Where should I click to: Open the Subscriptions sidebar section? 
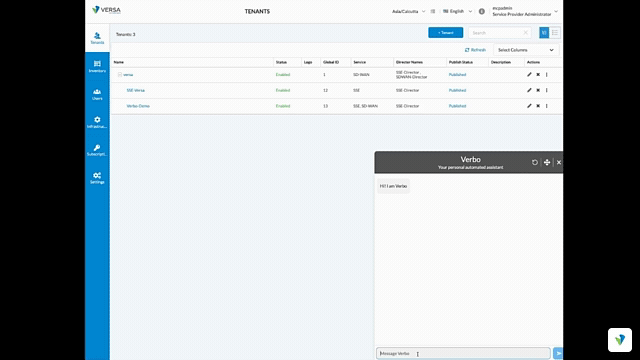[97, 150]
